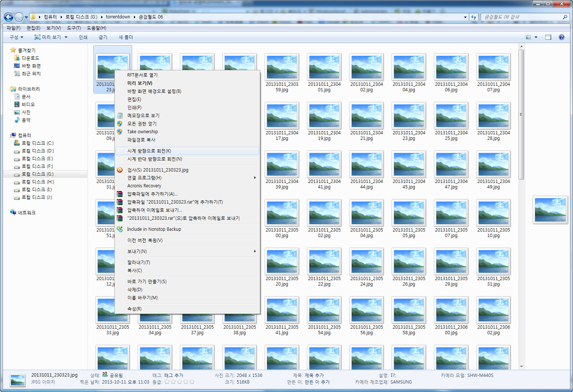Select 시계 반대 방향으로 회전(N)
This screenshot has width=573, height=392.
pos(187,159)
